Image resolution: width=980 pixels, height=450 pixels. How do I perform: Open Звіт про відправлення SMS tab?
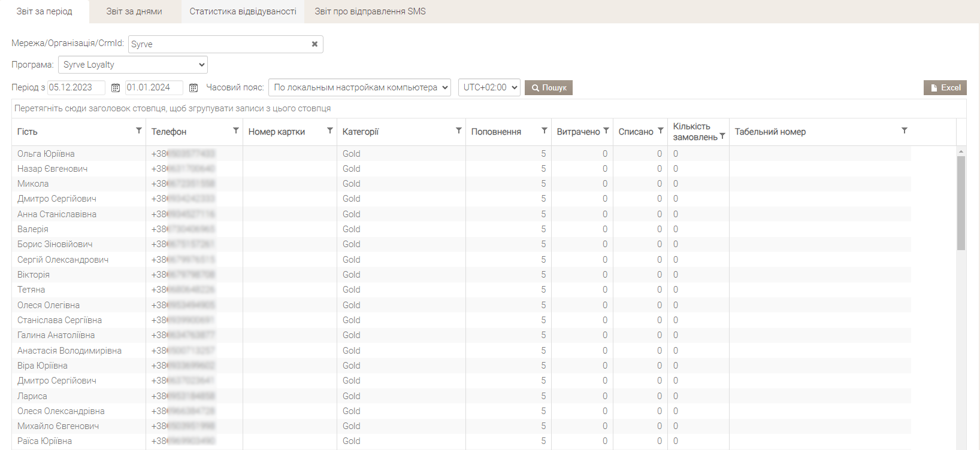(370, 11)
